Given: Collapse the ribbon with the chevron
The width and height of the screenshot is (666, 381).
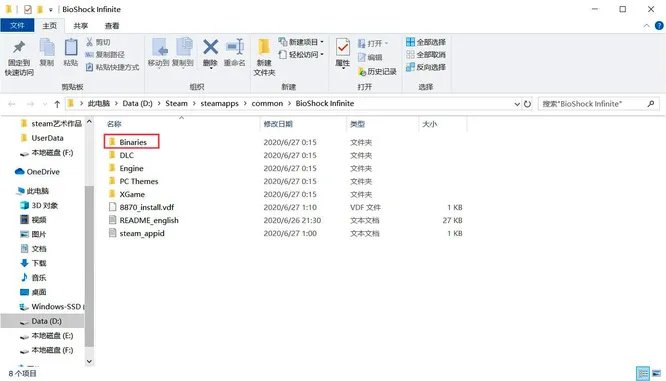Looking at the screenshot, I should pos(646,26).
